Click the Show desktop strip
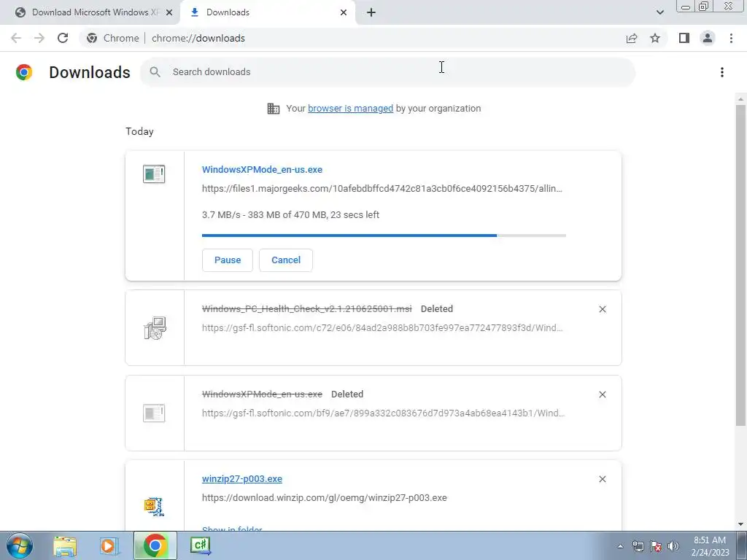The image size is (747, 560). (742, 545)
